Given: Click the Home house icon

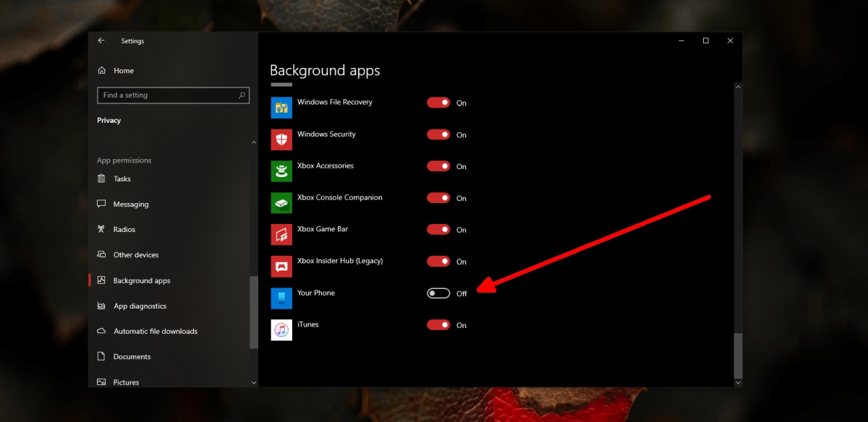Looking at the screenshot, I should tap(101, 71).
